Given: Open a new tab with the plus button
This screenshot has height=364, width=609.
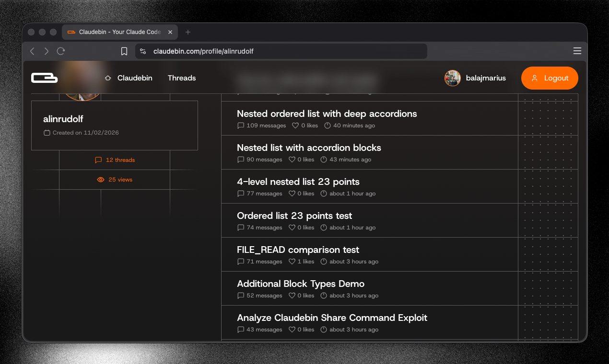Looking at the screenshot, I should [187, 32].
